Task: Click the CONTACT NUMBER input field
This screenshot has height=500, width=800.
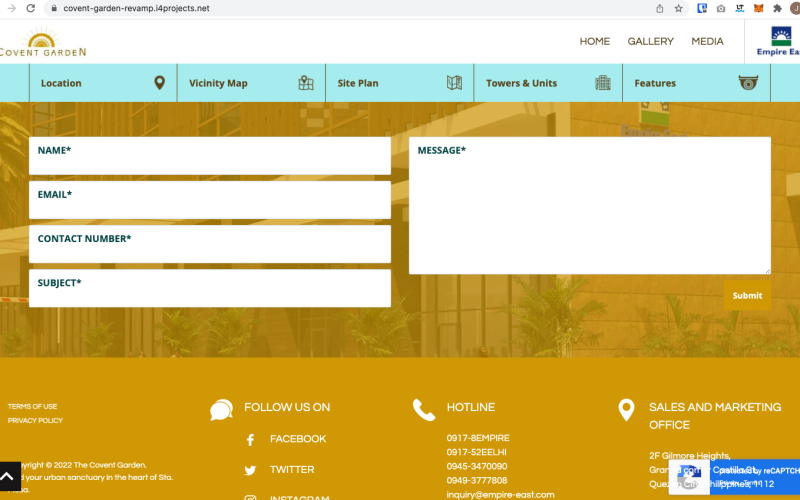Action: (x=210, y=244)
